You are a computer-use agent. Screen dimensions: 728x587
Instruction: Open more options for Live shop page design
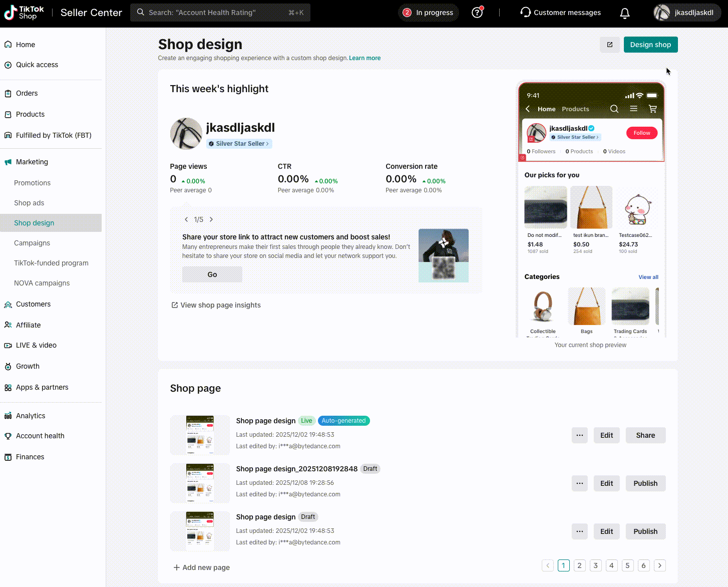click(580, 435)
